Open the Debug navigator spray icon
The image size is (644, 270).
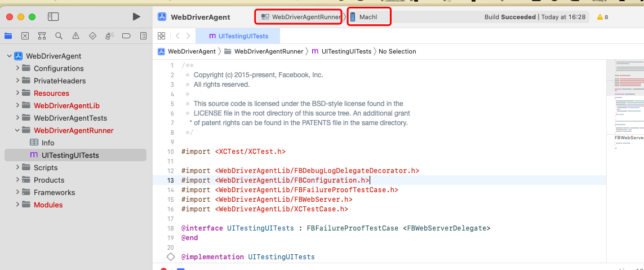(x=109, y=36)
